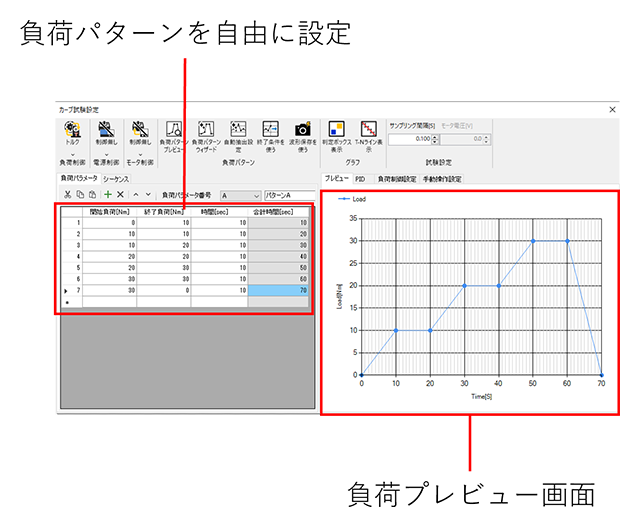Click 終了負荷[Nm] column header
Viewport: 640px width, 527px height.
164,212
